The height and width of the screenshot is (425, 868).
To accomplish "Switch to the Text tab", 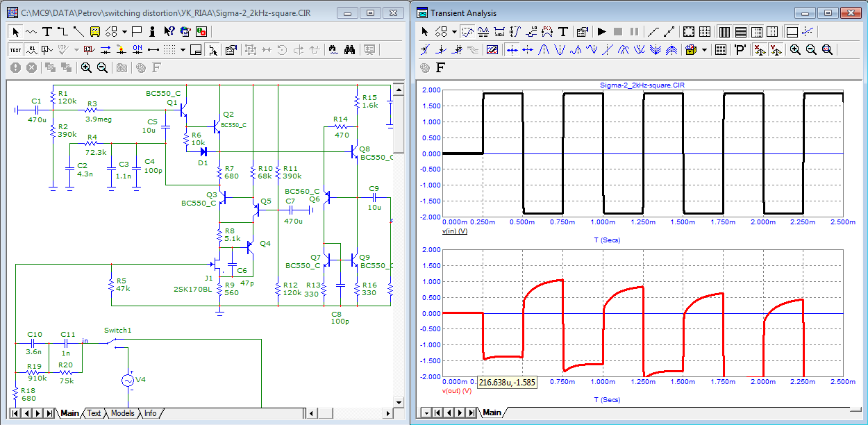I will click(94, 413).
